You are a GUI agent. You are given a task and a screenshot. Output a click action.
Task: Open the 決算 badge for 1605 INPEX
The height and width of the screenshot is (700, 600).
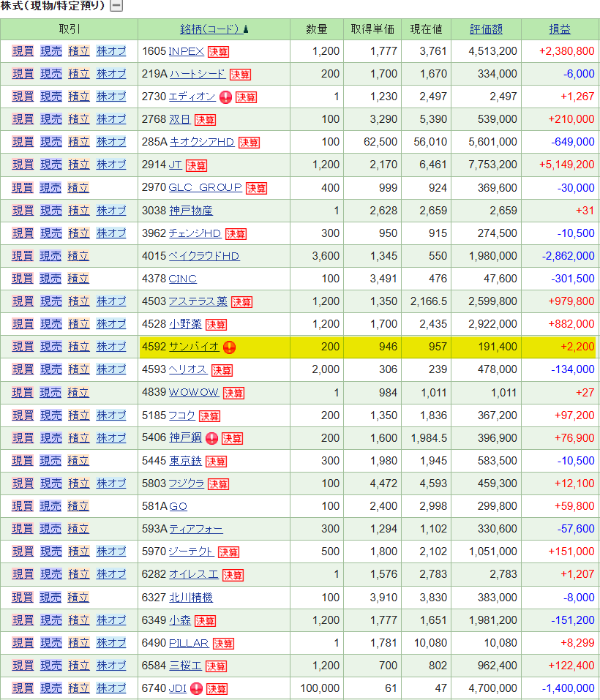click(218, 52)
